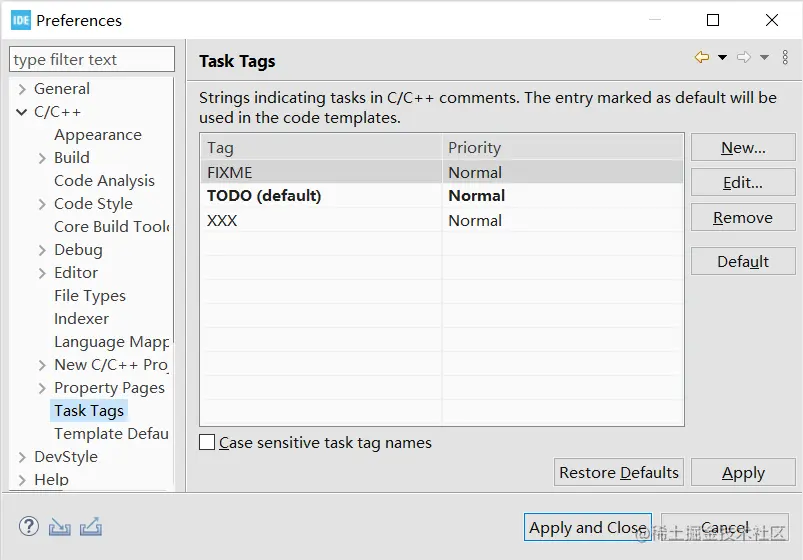Open the three-dot view menu icon
Viewport: 803px width, 560px height.
tap(785, 58)
